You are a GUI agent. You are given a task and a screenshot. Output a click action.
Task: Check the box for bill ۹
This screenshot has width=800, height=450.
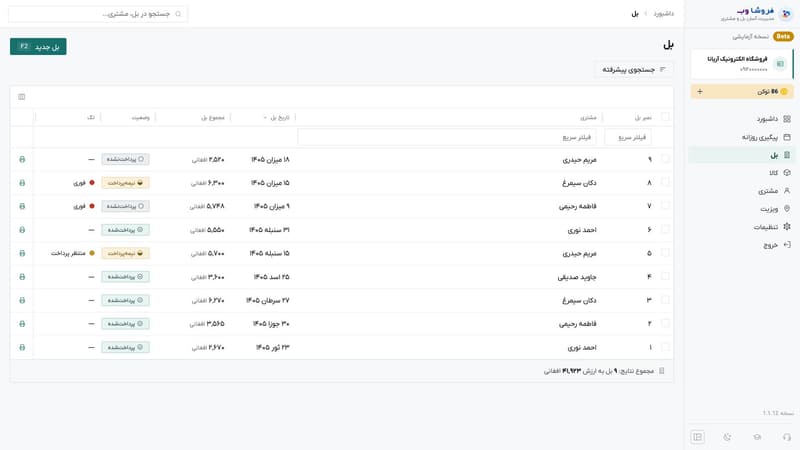coord(665,159)
